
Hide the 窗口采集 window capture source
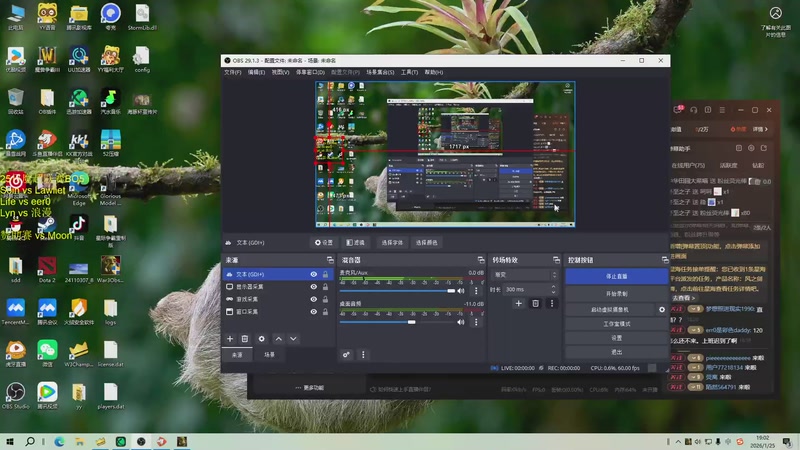point(314,312)
